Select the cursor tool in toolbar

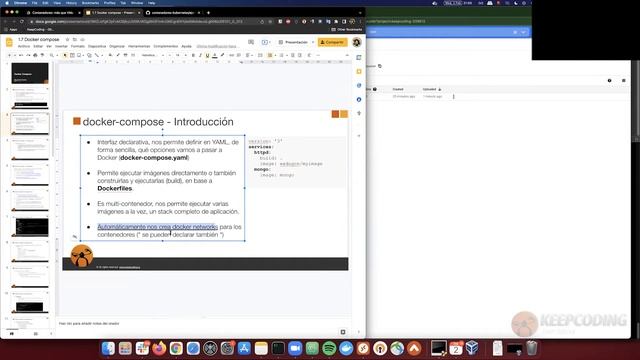(x=65, y=55)
